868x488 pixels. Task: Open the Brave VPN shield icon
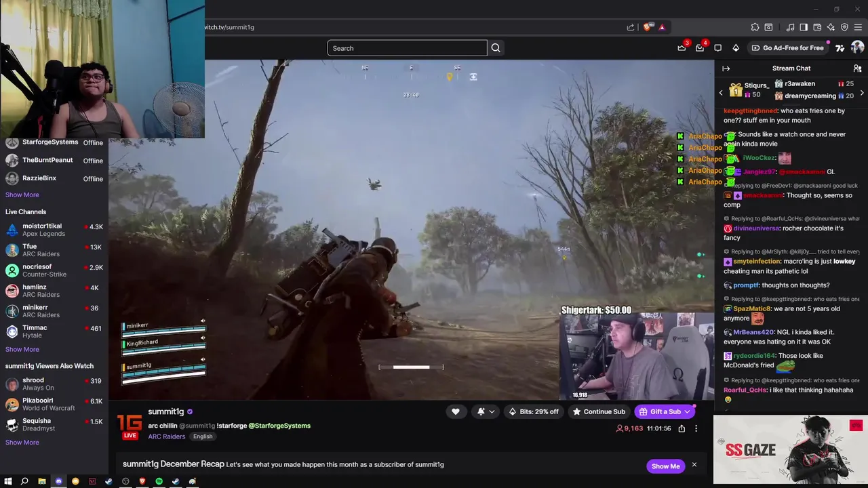[x=844, y=27]
